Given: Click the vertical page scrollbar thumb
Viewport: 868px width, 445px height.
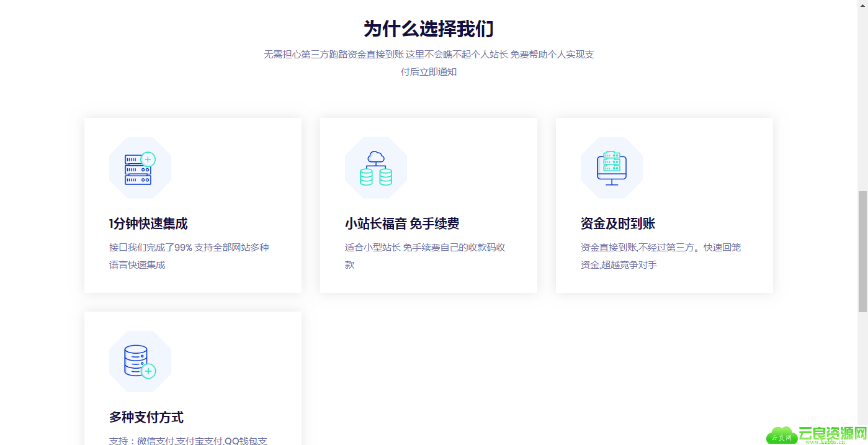Looking at the screenshot, I should point(862,251).
